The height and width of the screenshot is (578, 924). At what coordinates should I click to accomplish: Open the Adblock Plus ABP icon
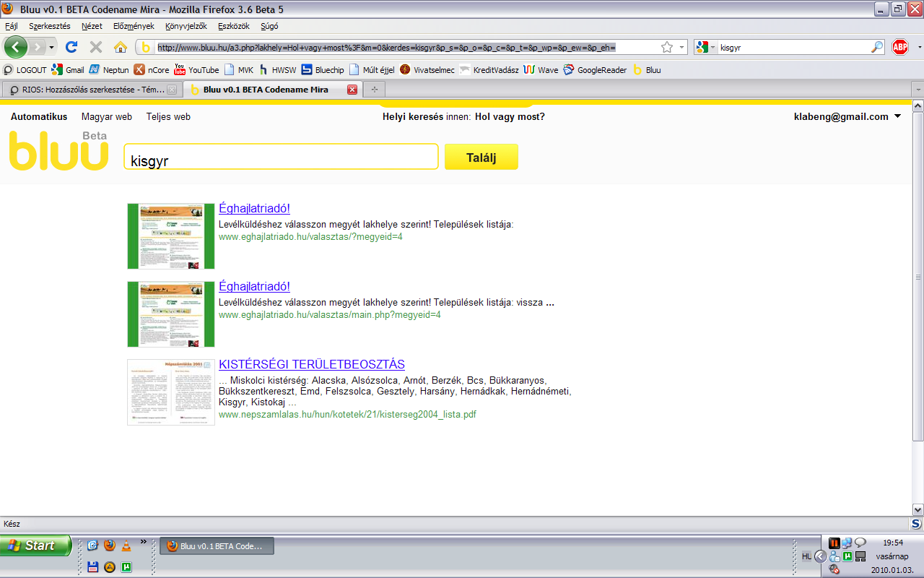(899, 47)
